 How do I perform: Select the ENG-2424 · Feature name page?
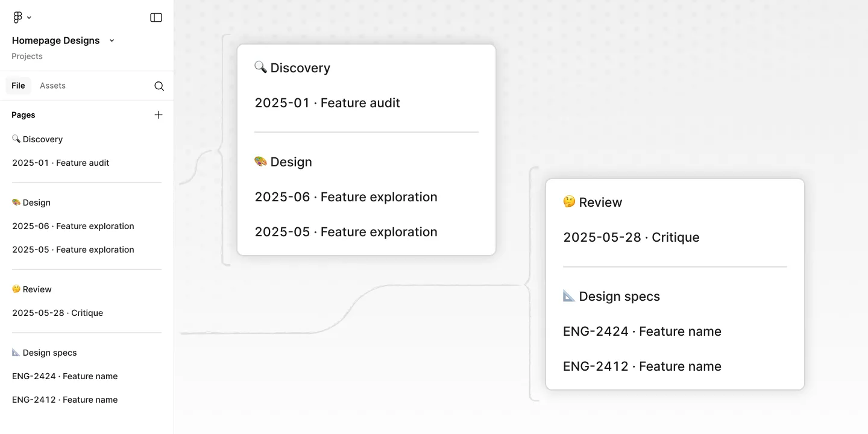point(64,376)
